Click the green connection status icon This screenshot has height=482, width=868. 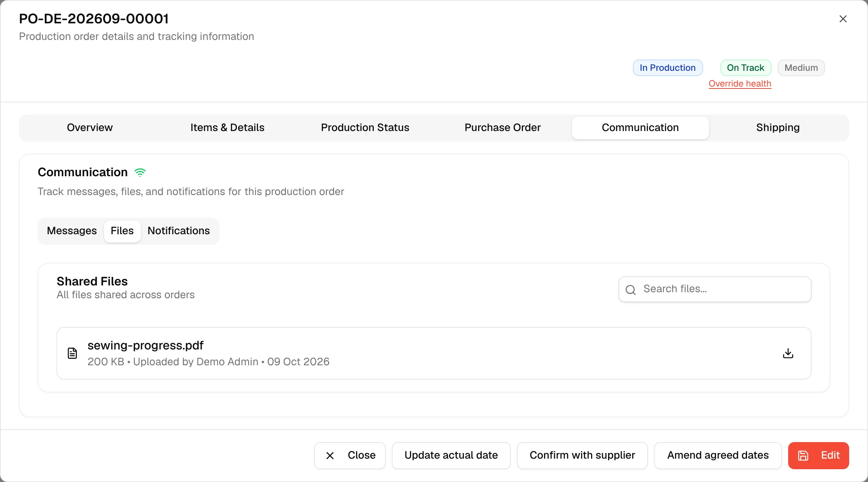click(140, 172)
